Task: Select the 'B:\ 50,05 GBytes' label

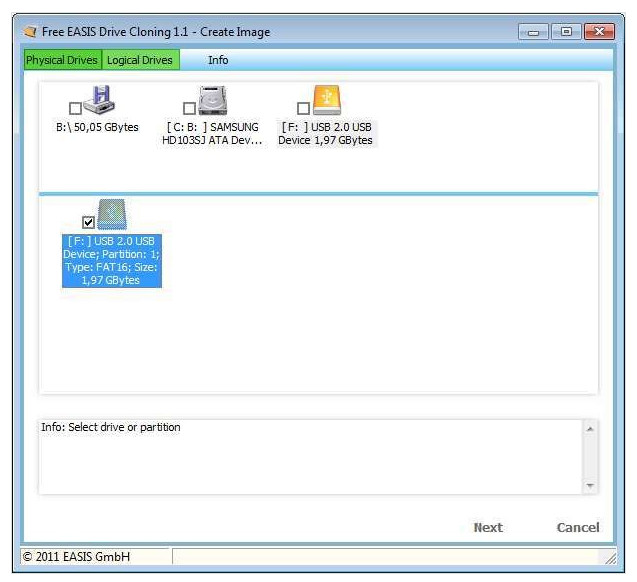Action: pos(98,127)
